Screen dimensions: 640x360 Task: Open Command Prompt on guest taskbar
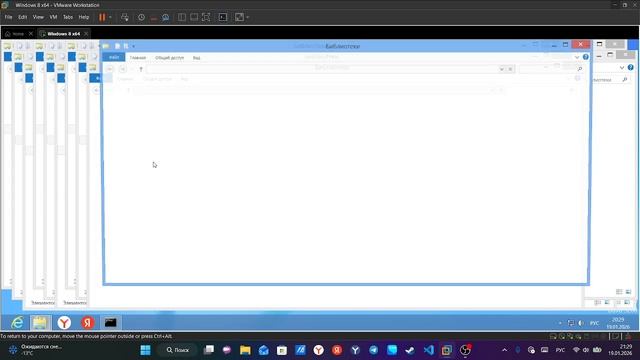point(110,322)
